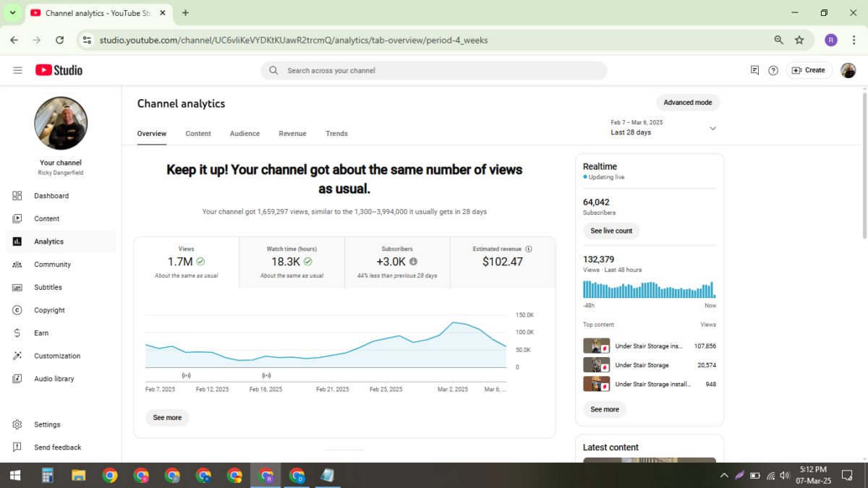Click the live stream marker near Feb 12

186,375
